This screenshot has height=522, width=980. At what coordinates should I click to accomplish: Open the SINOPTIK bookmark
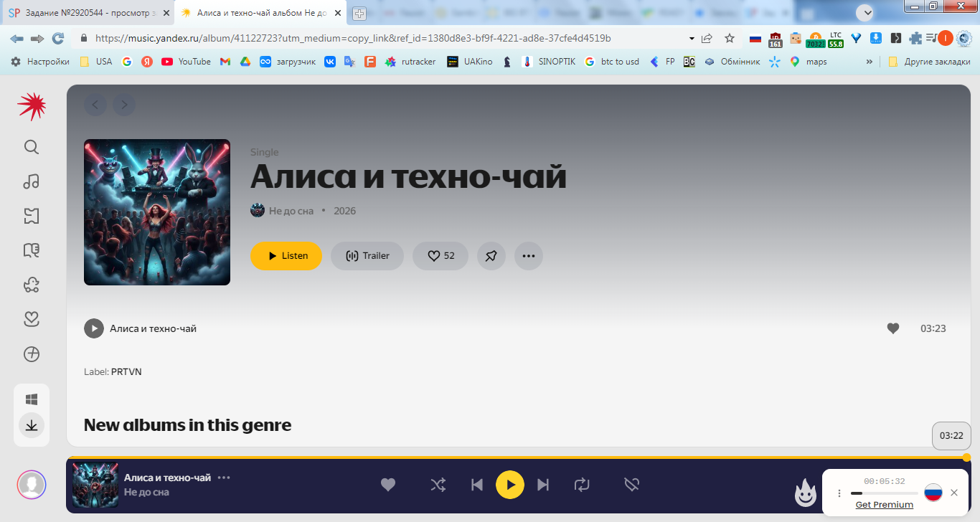[x=549, y=62]
